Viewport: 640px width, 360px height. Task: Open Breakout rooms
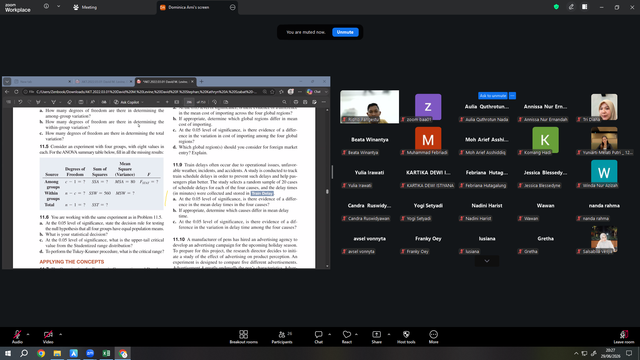click(x=244, y=337)
